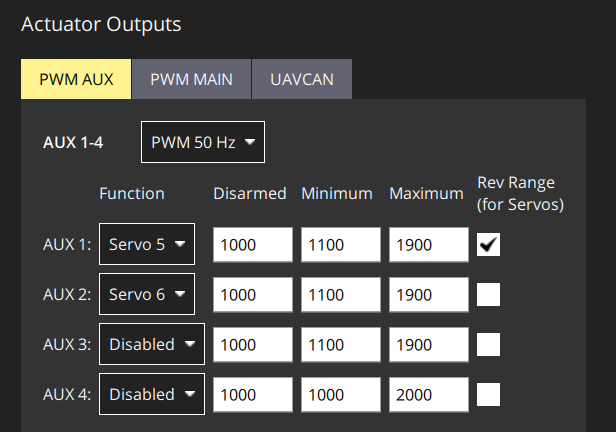Click the AUX 1 Disarmed value field
This screenshot has height=432, width=616.
coord(252,245)
